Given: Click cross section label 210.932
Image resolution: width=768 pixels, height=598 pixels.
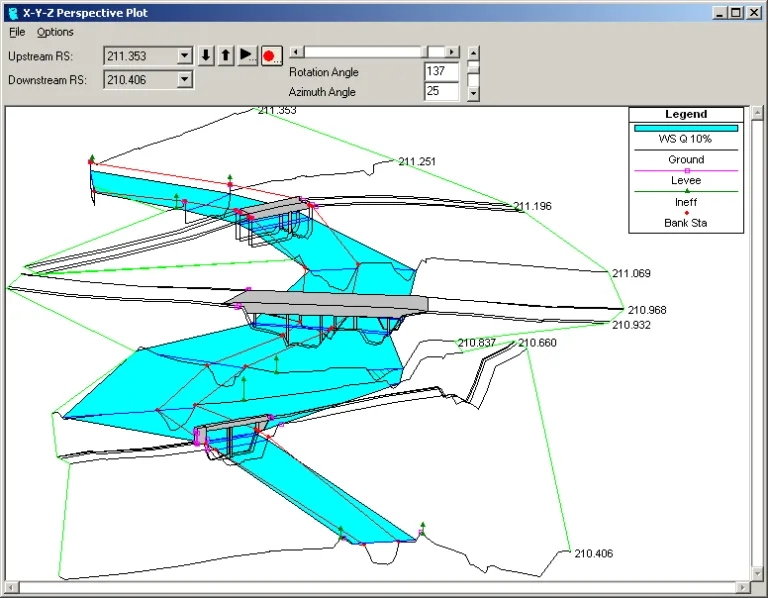Looking at the screenshot, I should (631, 325).
